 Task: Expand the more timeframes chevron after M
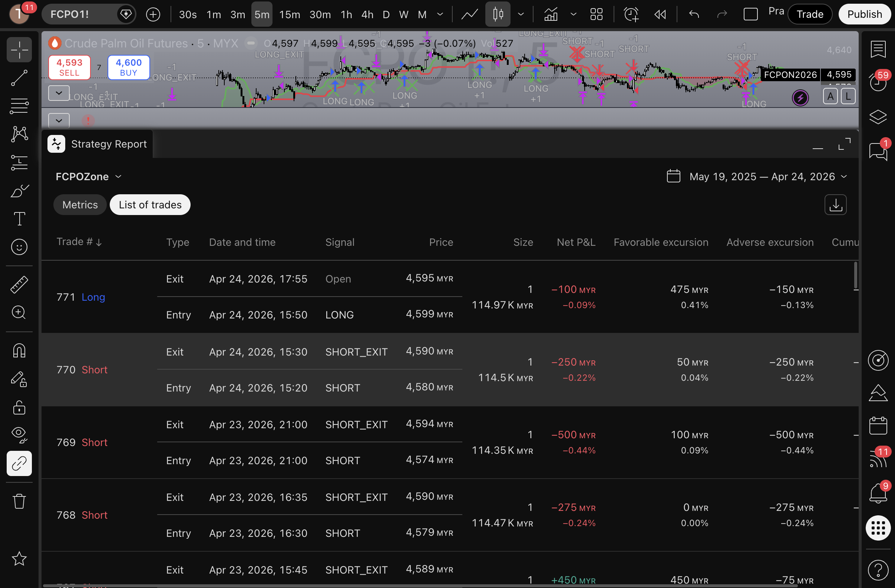point(440,14)
